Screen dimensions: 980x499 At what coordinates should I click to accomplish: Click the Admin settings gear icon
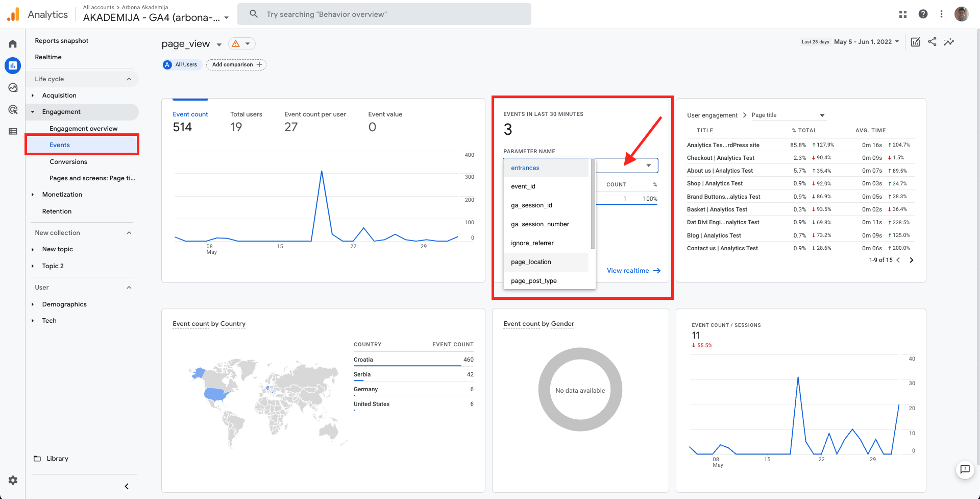click(13, 480)
